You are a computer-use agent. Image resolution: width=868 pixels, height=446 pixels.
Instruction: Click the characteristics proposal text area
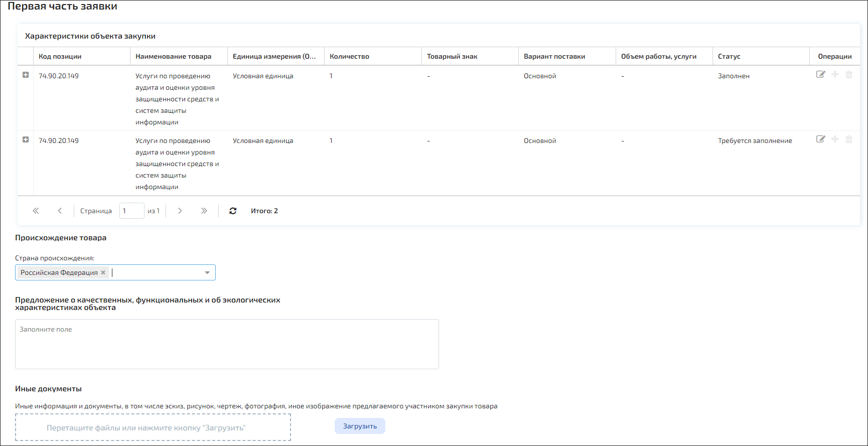point(227,344)
